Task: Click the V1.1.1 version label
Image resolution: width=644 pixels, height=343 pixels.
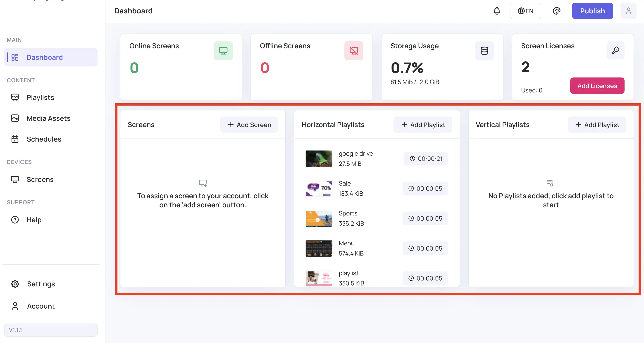Action: click(51, 330)
